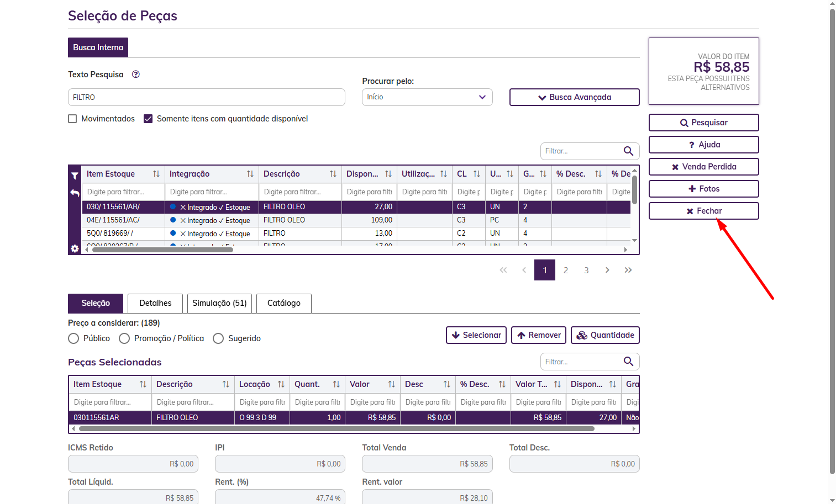The height and width of the screenshot is (504, 836).
Task: Go to the last results page
Action: pyautogui.click(x=628, y=270)
